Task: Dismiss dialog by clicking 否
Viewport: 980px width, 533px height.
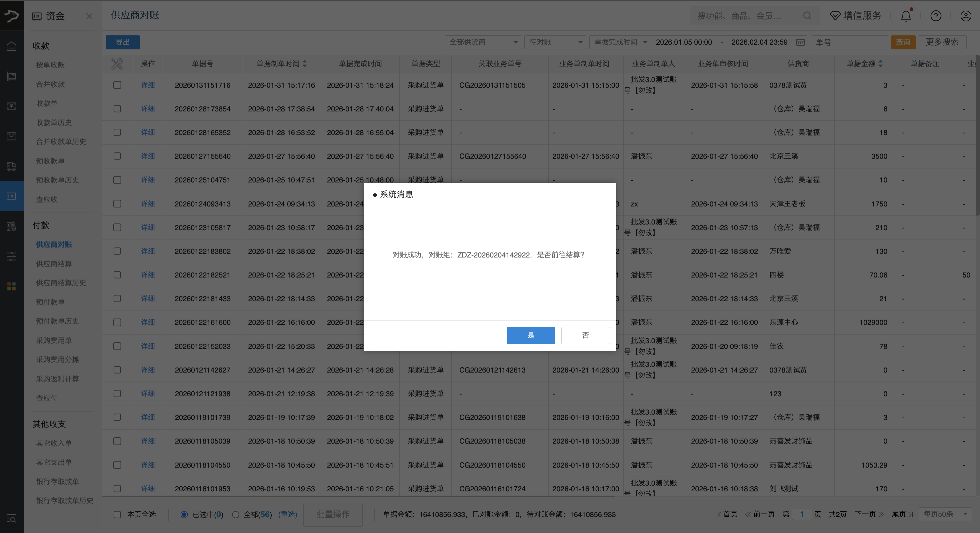Action: tap(585, 335)
